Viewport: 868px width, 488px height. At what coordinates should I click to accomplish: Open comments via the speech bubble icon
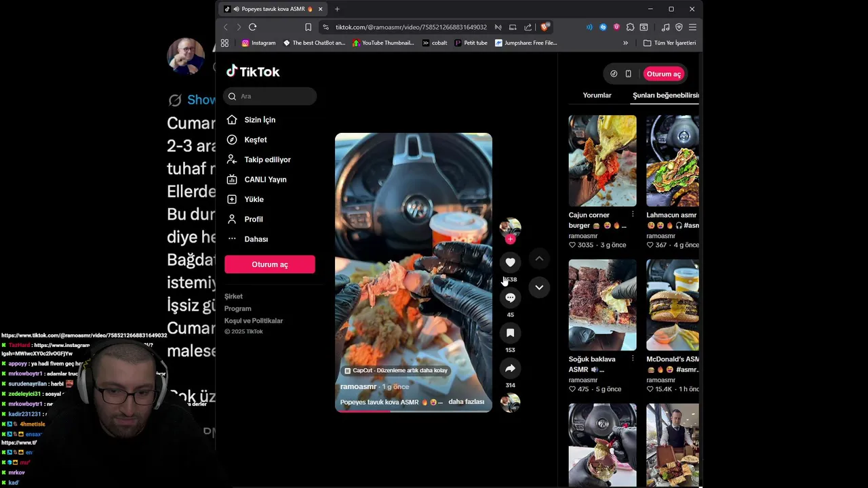[x=510, y=298]
